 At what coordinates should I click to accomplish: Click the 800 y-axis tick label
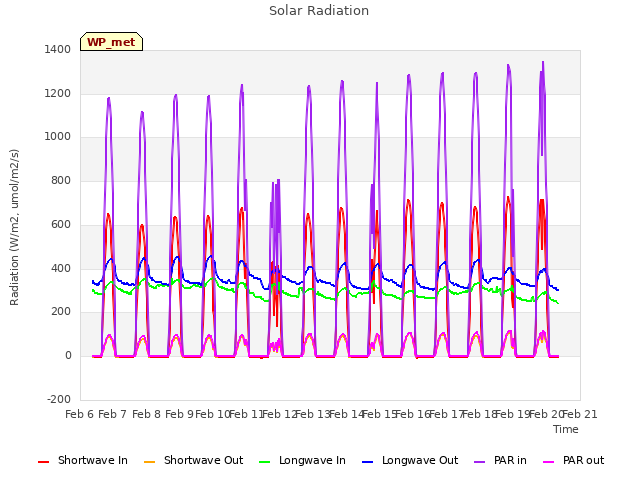point(61,180)
